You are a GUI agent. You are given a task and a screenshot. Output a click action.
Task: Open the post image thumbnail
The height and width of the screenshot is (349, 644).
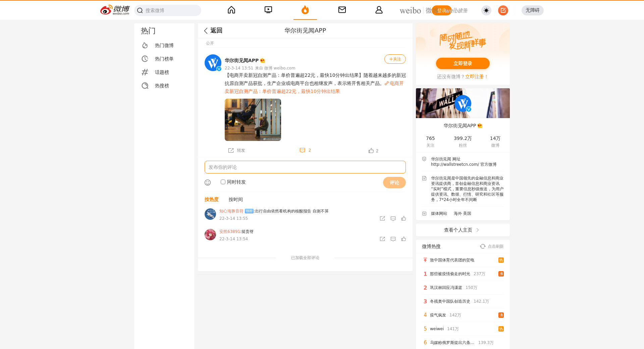click(253, 120)
